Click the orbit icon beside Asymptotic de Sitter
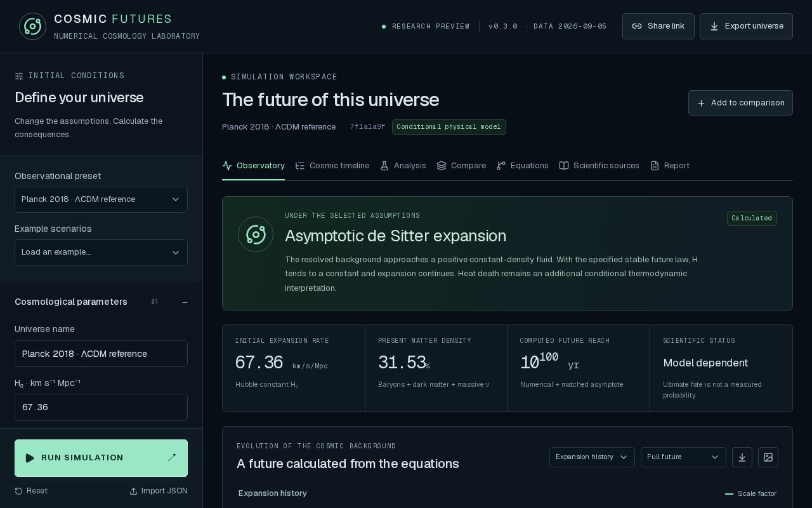812x508 pixels. (256, 234)
